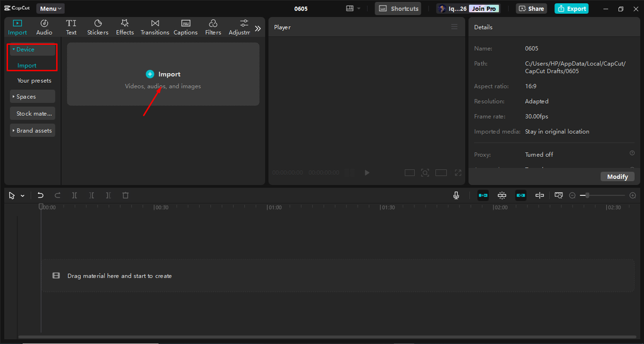
Task: Click the Record voiceover microphone icon
Action: [456, 195]
